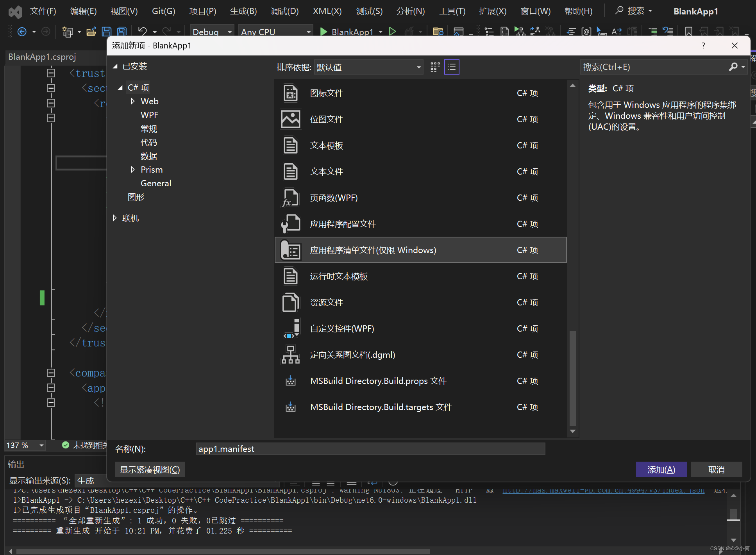Select the 文本文件 template icon
Screen dimensions: 756x555
[291, 171]
